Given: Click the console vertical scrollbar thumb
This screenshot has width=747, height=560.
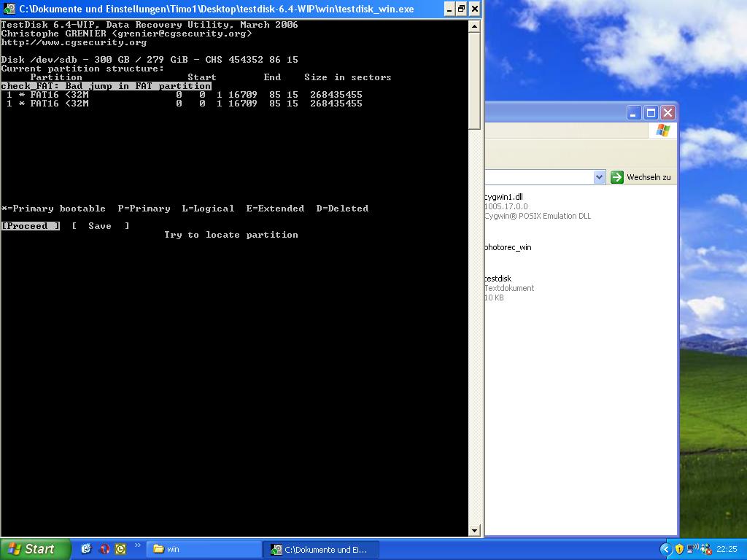Looking at the screenshot, I should (474, 81).
